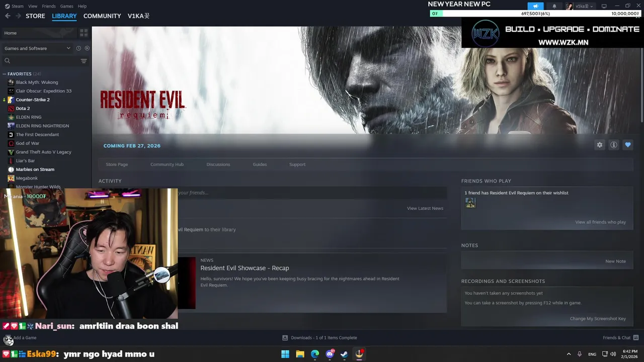Open Friends & Chat
The width and height of the screenshot is (644, 362).
(x=620, y=338)
